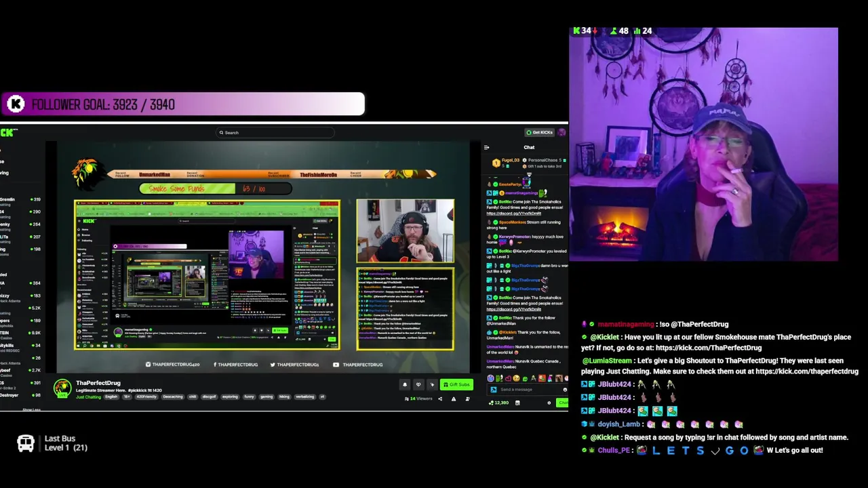Insert the yellow angry-face quick emote
Viewport: 868px width, 488px height.
(515, 379)
